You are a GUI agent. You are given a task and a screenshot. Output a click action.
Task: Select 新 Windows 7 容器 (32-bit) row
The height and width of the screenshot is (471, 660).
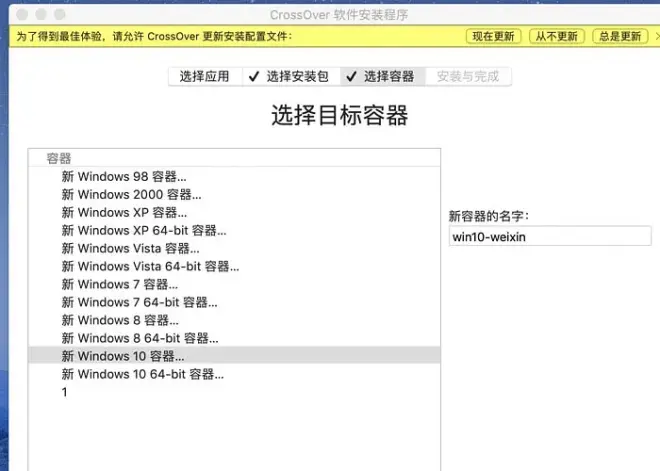point(234,284)
